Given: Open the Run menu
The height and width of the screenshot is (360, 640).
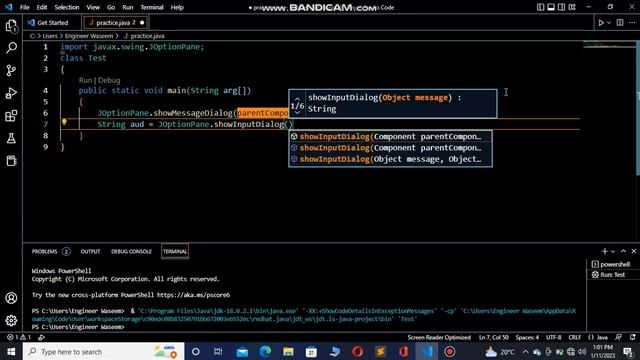Looking at the screenshot, I should pos(128,7).
